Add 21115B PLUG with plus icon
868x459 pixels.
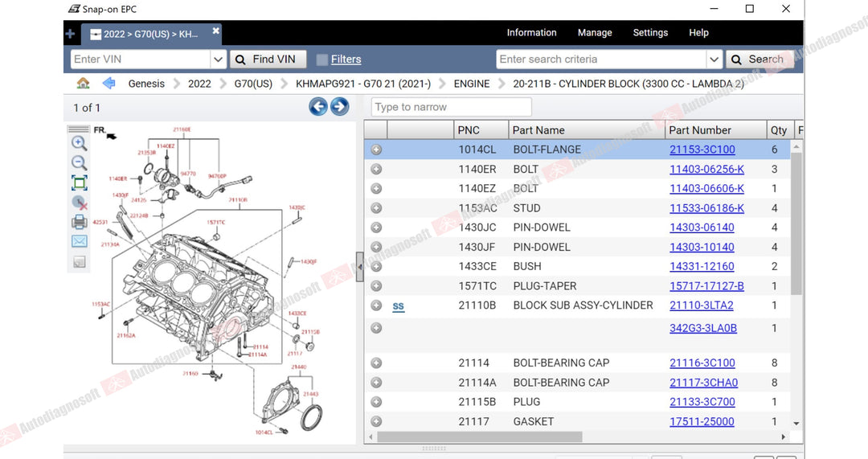click(x=376, y=402)
